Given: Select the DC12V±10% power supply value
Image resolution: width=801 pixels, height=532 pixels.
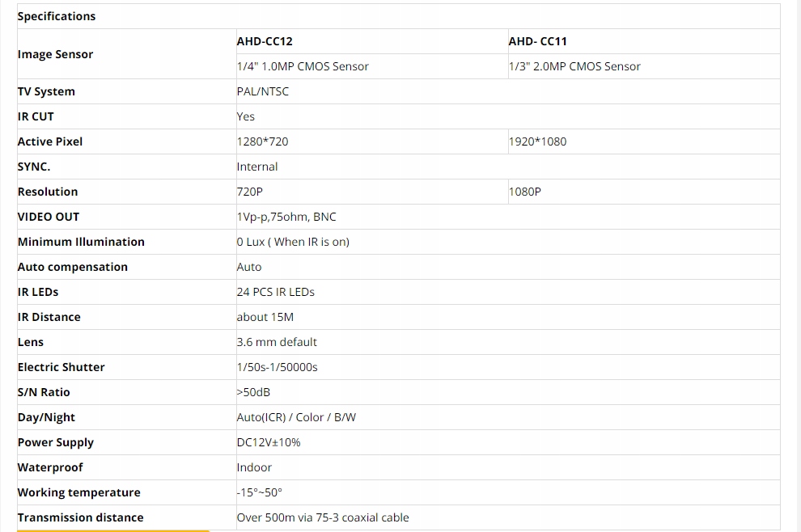Looking at the screenshot, I should pyautogui.click(x=269, y=442).
